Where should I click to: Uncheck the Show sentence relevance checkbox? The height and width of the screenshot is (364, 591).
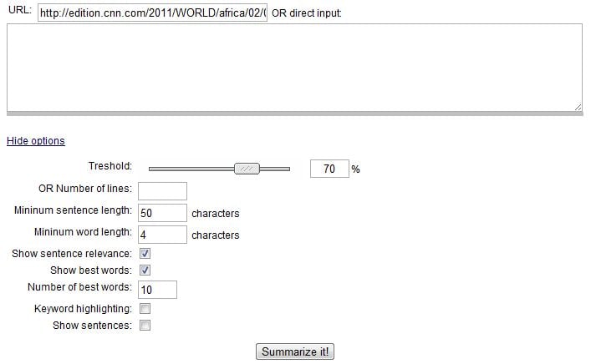pyautogui.click(x=145, y=253)
